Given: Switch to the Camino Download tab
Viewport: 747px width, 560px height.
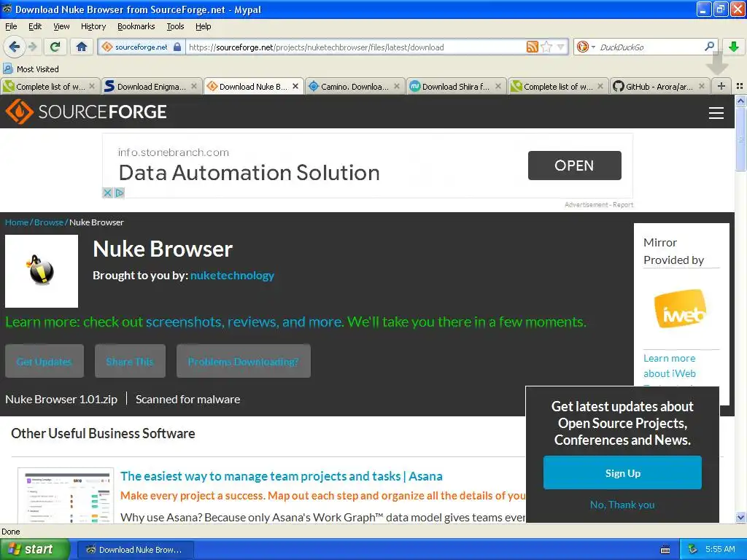Looking at the screenshot, I should tap(354, 86).
